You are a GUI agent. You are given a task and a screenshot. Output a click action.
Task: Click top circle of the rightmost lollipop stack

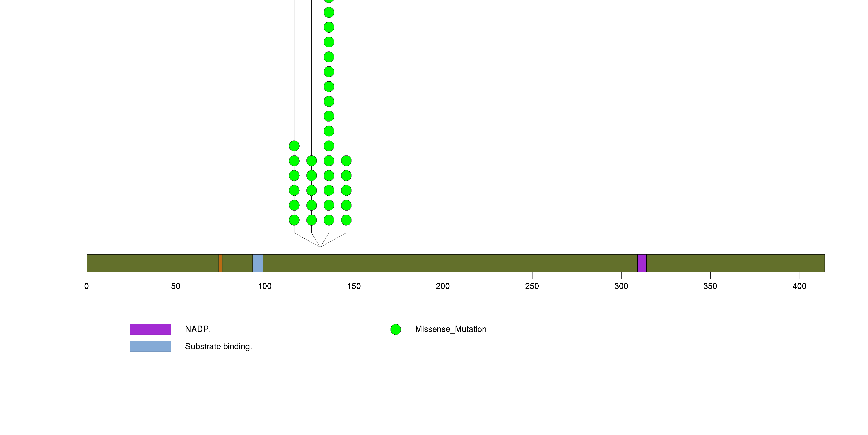click(x=346, y=161)
